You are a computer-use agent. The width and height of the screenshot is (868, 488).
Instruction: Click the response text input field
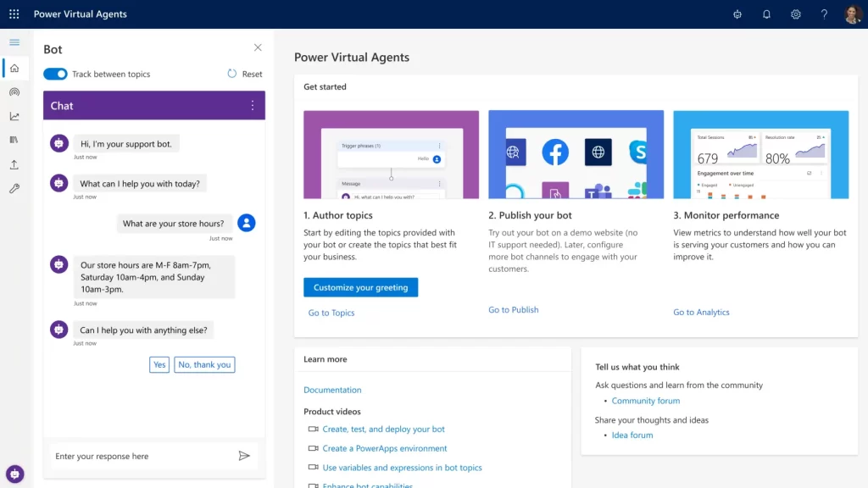140,456
